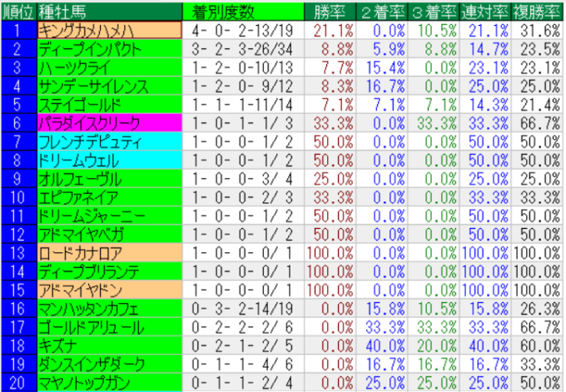Sort by the 連対率 column header
Viewport: 566px width, 392px height.
[x=485, y=11]
